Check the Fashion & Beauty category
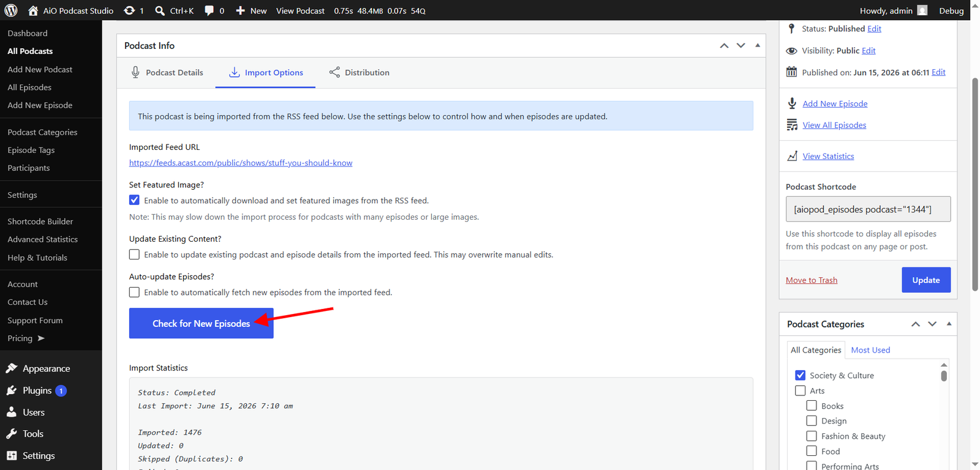 812,436
